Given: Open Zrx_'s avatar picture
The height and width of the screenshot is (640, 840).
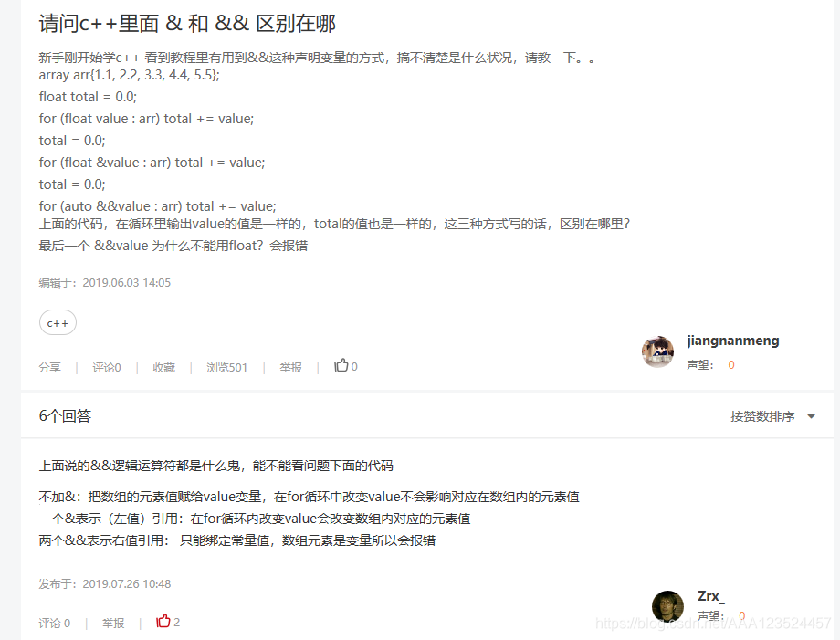Looking at the screenshot, I should click(x=667, y=606).
